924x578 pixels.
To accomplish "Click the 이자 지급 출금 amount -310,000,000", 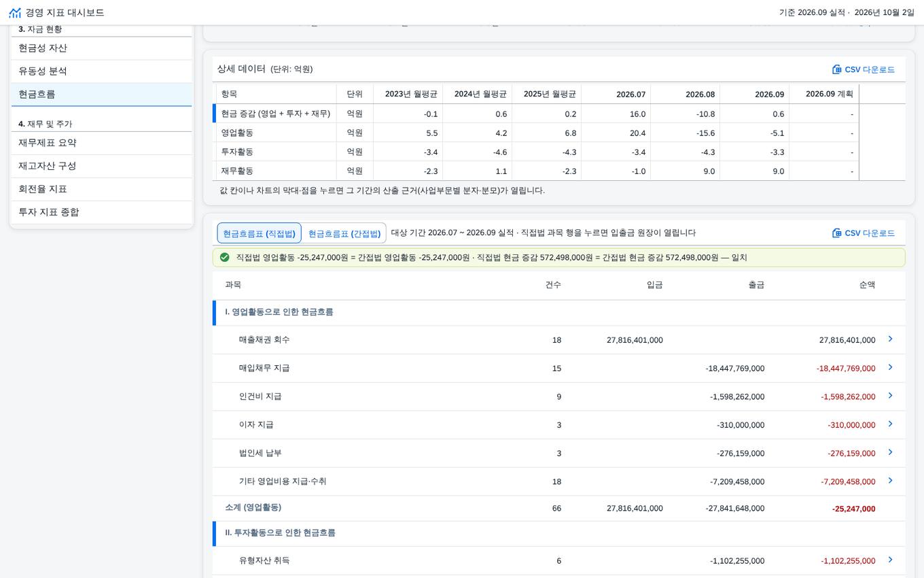I will (x=741, y=425).
